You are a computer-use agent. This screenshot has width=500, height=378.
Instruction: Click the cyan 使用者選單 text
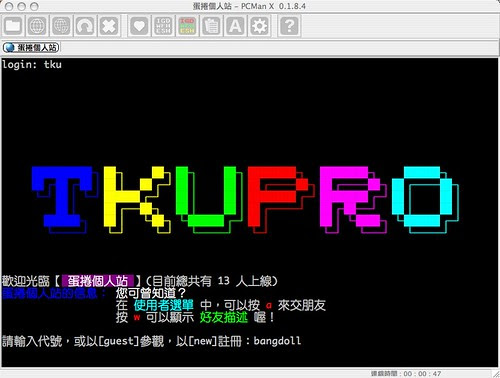point(164,305)
